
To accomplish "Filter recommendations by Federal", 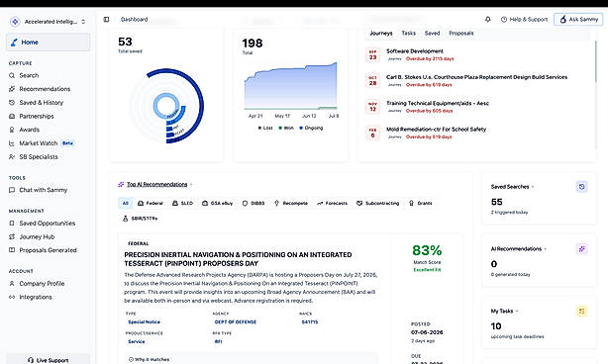I will coord(151,203).
